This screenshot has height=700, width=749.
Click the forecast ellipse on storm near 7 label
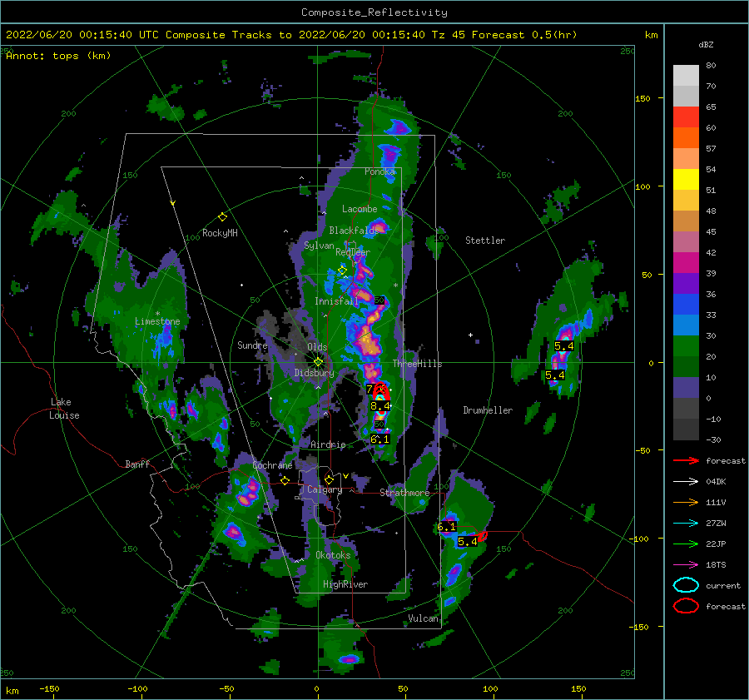tap(380, 390)
